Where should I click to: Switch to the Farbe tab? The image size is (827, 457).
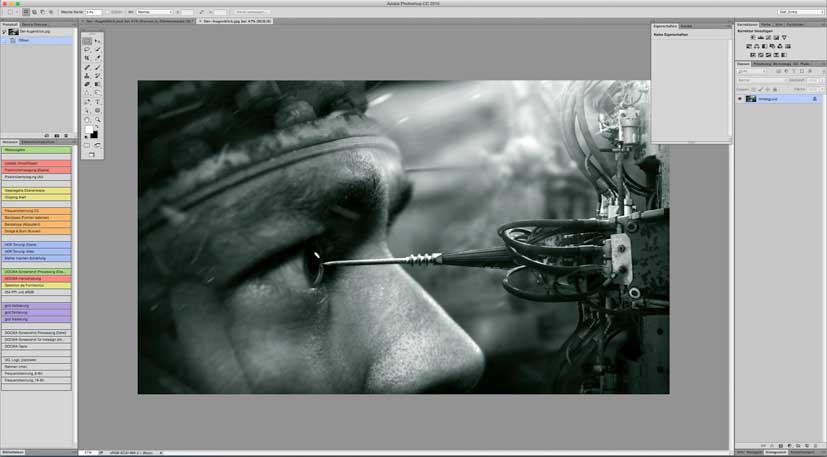tap(766, 24)
